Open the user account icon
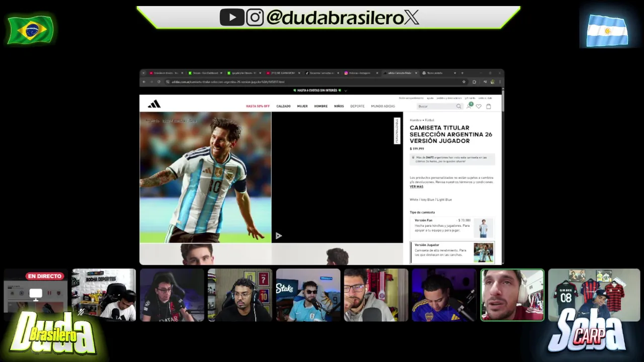 tap(469, 106)
